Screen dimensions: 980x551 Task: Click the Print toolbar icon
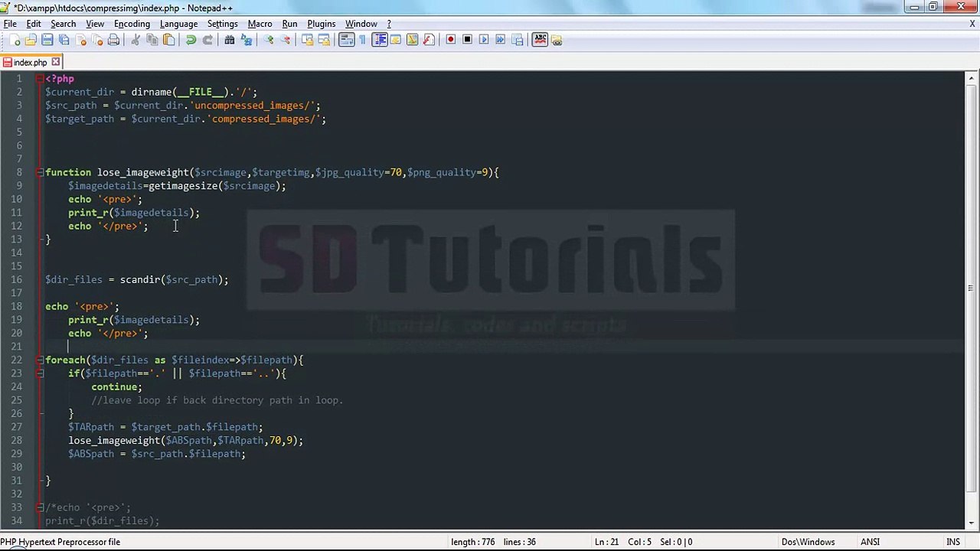113,40
